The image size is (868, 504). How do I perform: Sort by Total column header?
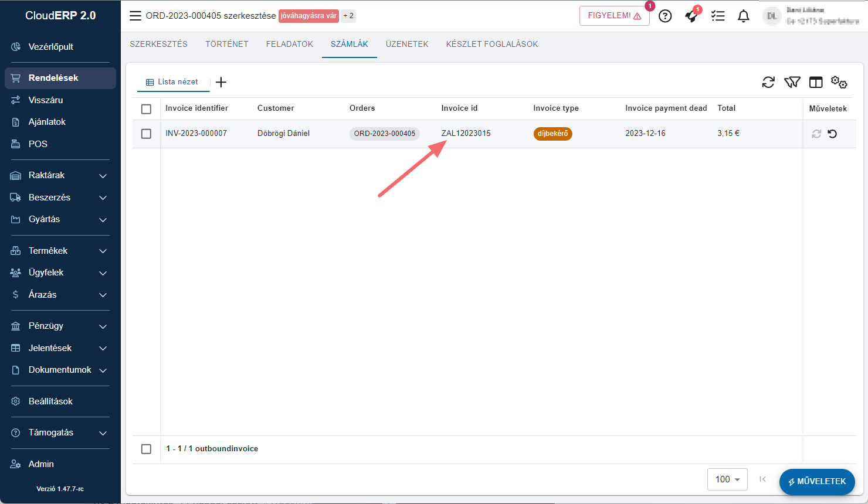tap(726, 108)
